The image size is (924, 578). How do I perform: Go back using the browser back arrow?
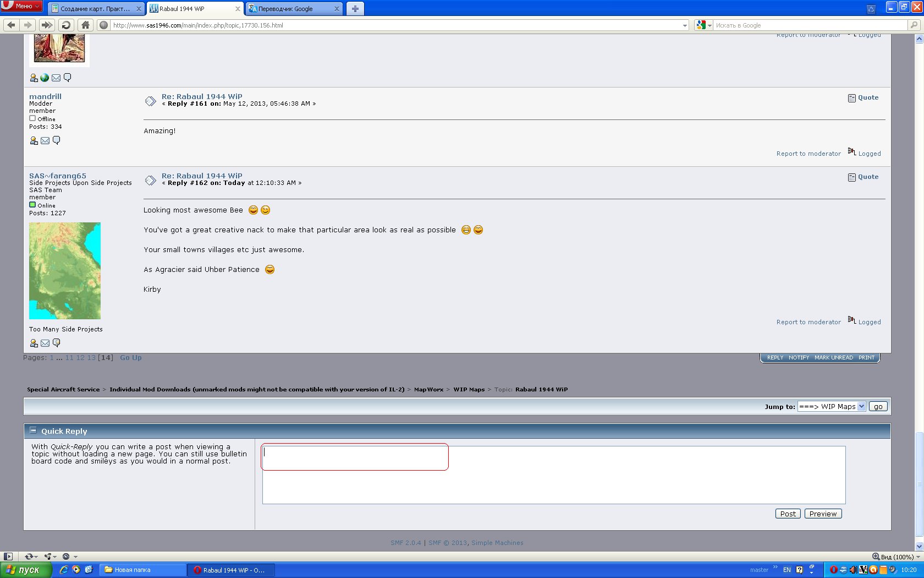(x=11, y=25)
